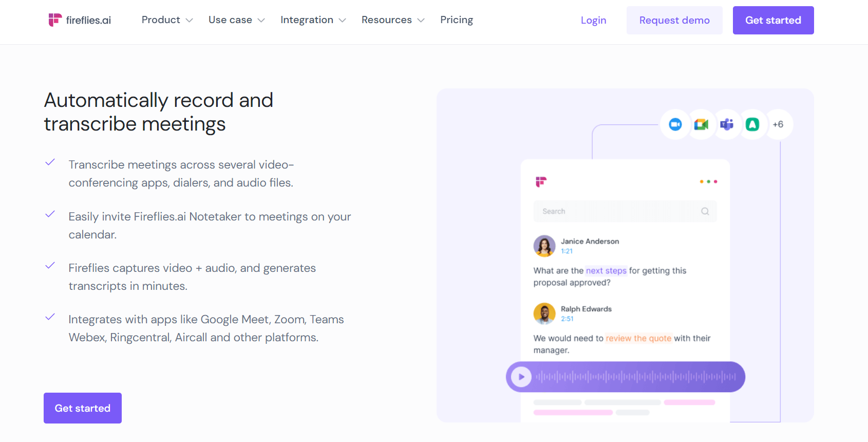The width and height of the screenshot is (868, 442).
Task: Open the Integration dropdown menu
Action: click(x=313, y=20)
